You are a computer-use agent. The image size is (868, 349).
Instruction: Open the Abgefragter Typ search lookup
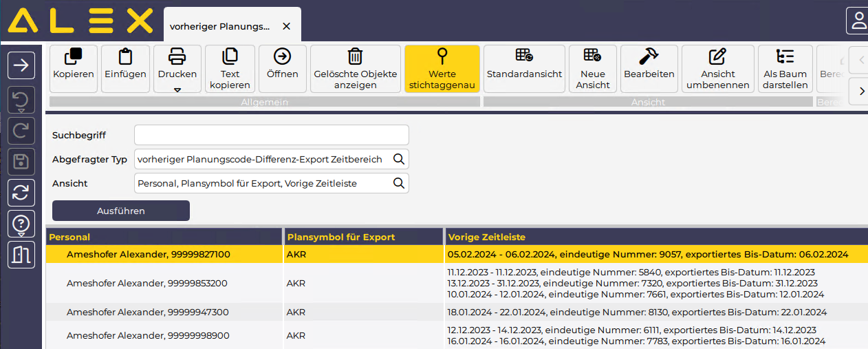click(398, 159)
